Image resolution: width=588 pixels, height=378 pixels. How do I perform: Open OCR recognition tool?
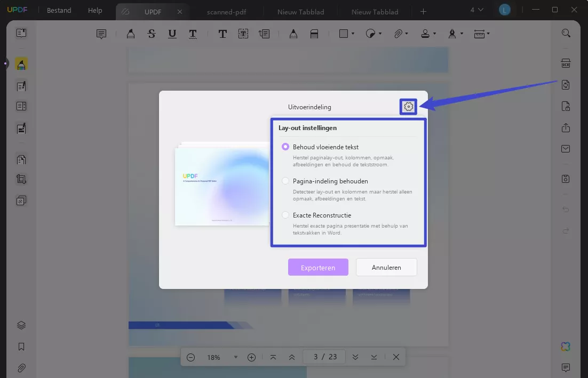click(x=566, y=63)
